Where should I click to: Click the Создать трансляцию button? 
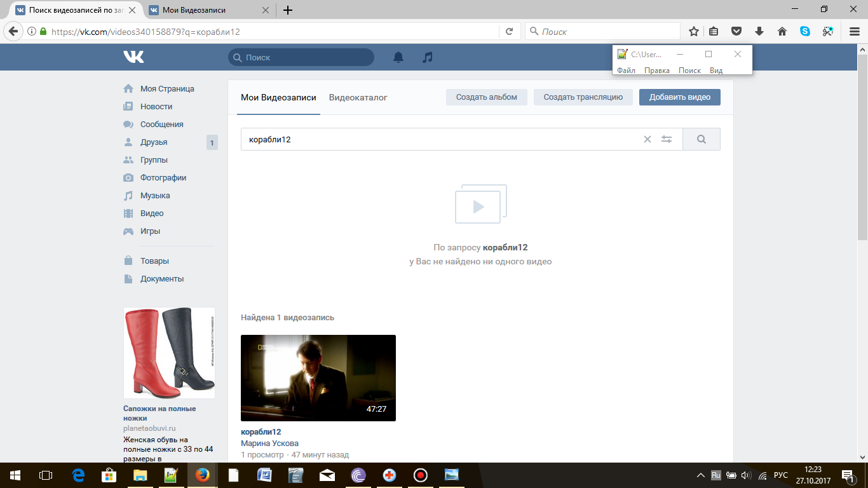coord(583,97)
